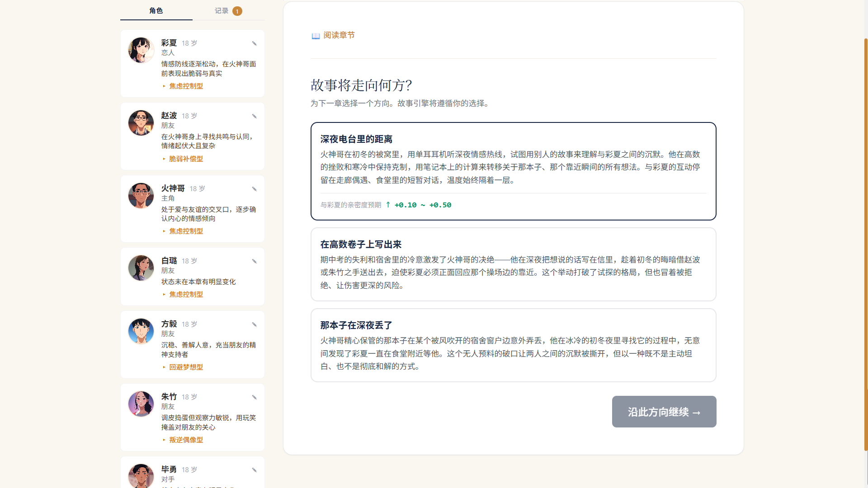This screenshot has height=488, width=868.
Task: Click the 沿此方向继续 button
Action: coord(664,412)
